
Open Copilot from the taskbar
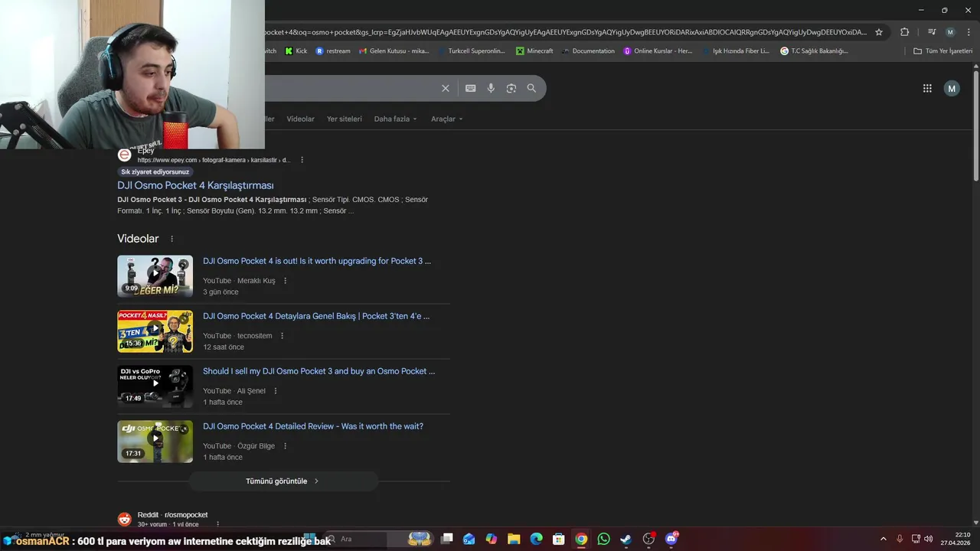491,539
